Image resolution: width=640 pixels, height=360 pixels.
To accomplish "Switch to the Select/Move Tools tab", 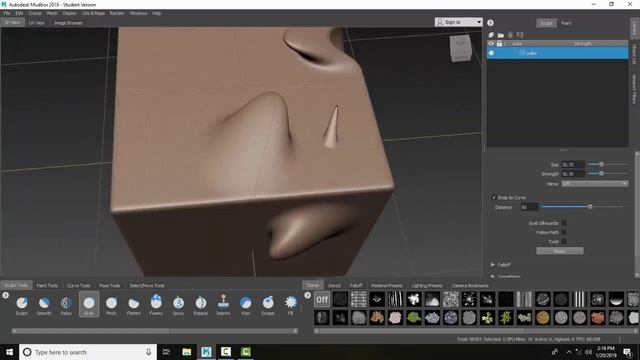I will [147, 285].
